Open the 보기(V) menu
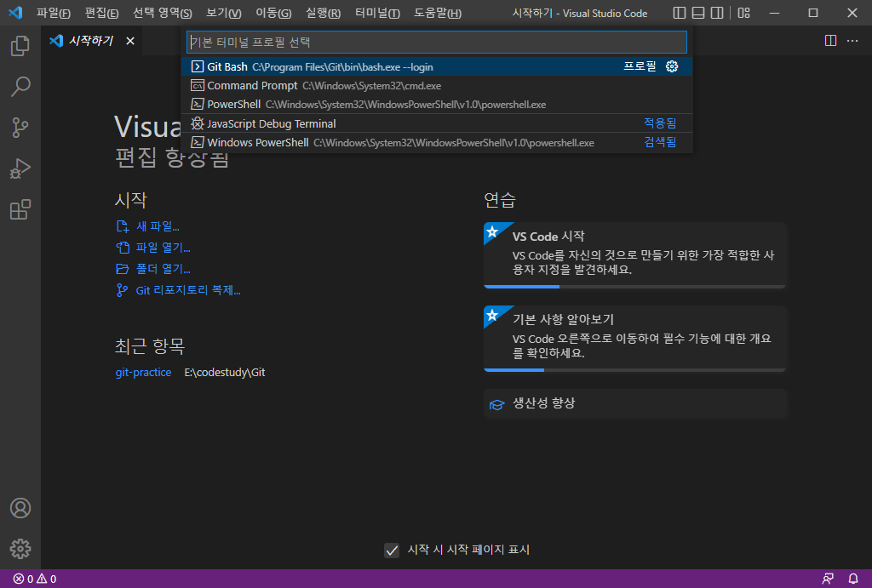 click(x=224, y=13)
